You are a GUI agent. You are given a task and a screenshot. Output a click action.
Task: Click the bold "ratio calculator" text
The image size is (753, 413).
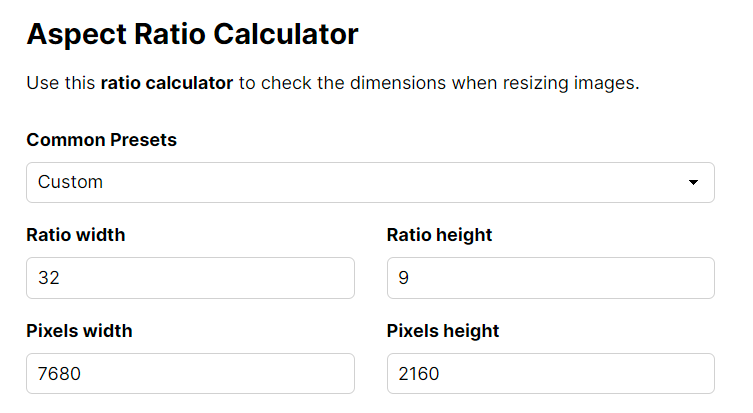coord(166,83)
